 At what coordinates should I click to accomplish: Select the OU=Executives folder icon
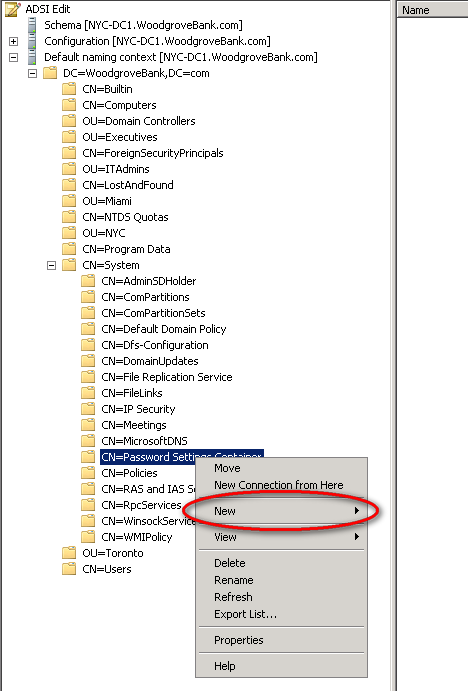click(x=69, y=137)
